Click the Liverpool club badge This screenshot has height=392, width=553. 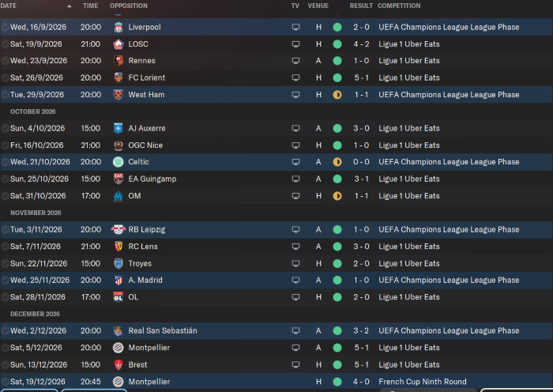tap(118, 27)
